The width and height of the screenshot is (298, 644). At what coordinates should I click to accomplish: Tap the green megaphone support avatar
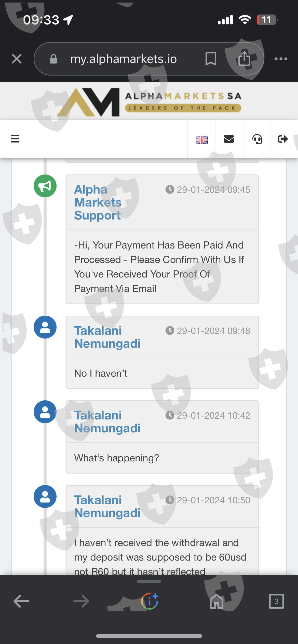pyautogui.click(x=45, y=186)
